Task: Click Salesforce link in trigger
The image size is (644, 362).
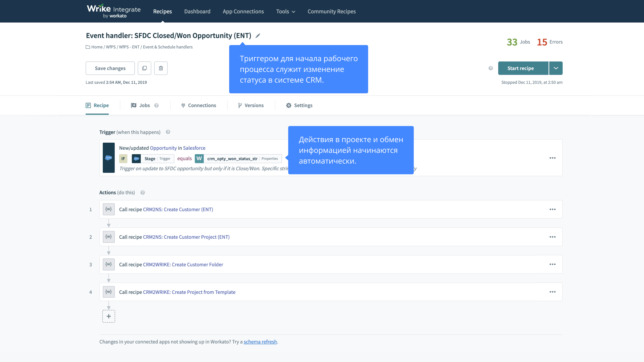Action: 194,148
